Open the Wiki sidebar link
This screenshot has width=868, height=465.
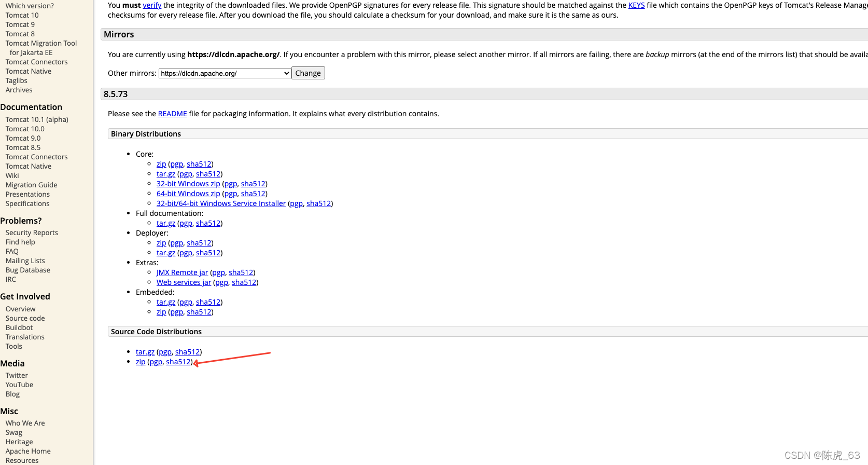12,175
